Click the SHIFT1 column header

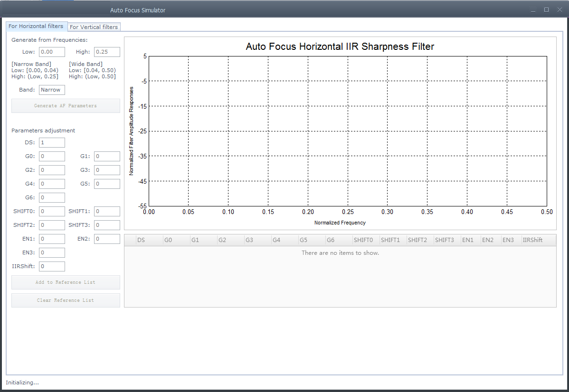point(393,240)
